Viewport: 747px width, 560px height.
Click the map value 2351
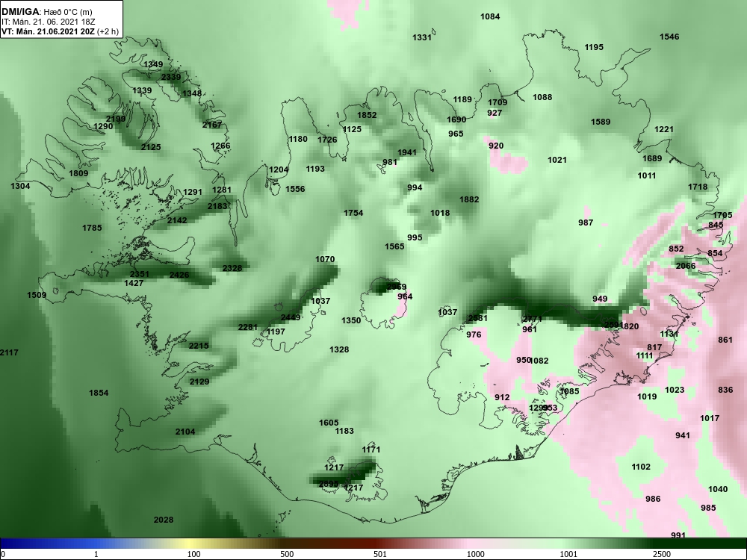point(140,274)
